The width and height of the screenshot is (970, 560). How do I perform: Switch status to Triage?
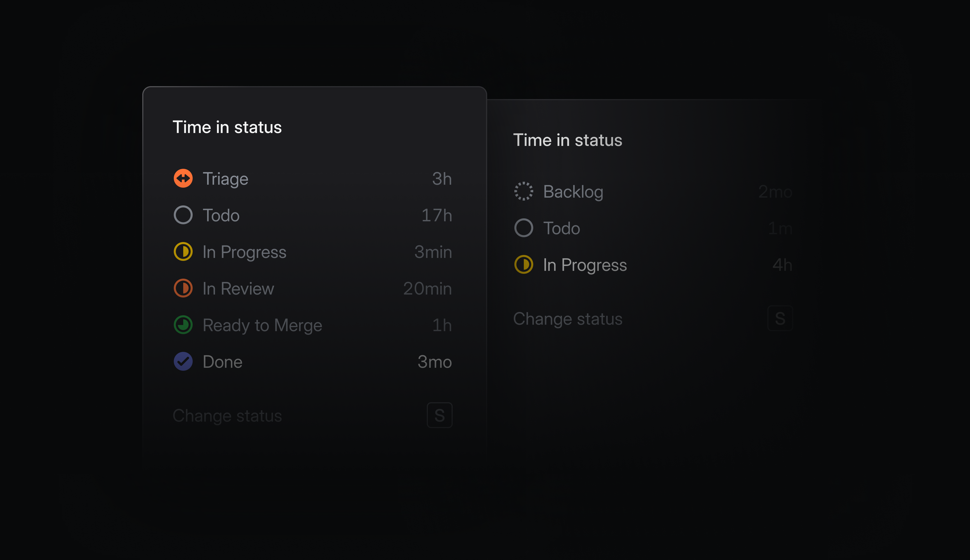click(226, 178)
